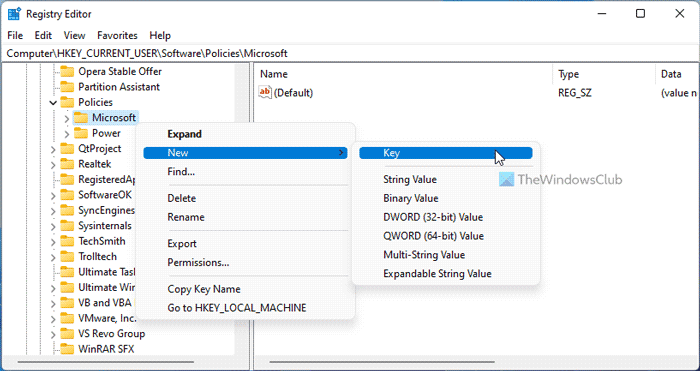700x371 pixels.
Task: Open the View menu
Action: [75, 35]
